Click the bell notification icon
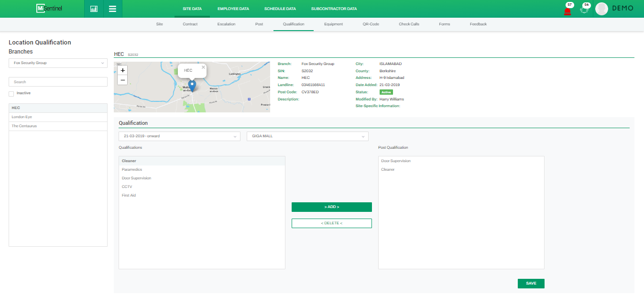The width and height of the screenshot is (644, 297). tap(584, 10)
